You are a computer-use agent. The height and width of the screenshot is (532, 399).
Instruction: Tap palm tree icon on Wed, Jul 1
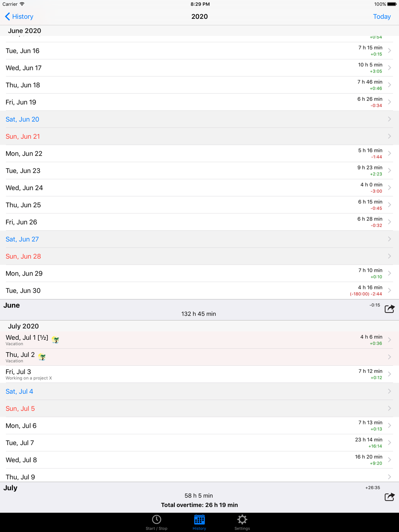(56, 340)
